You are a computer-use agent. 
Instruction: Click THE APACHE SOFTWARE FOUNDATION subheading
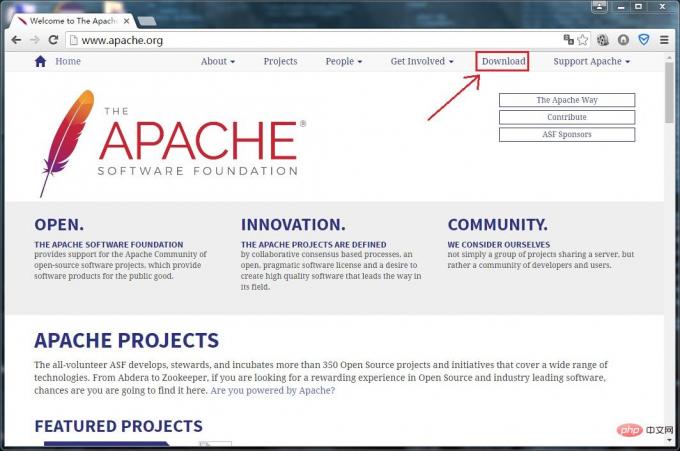[x=109, y=245]
